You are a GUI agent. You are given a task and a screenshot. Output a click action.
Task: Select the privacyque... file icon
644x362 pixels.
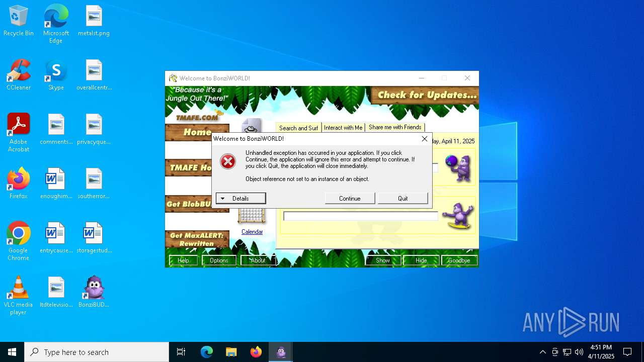94,130
